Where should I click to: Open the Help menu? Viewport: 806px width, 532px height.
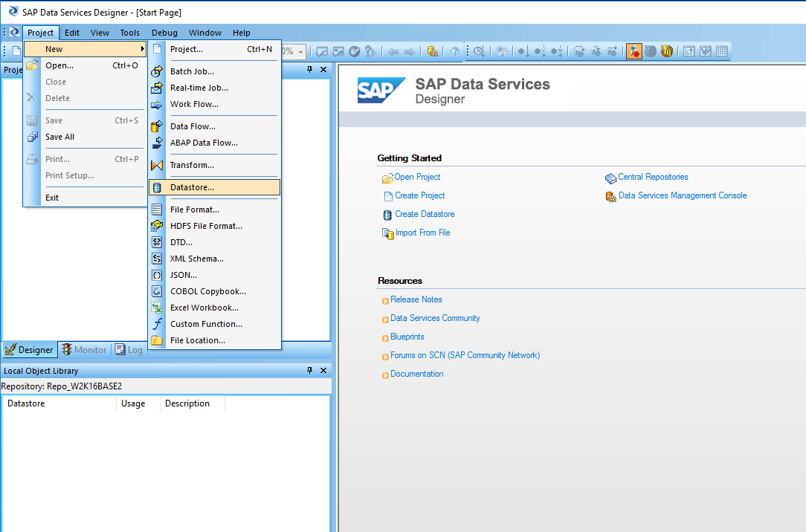(x=241, y=33)
